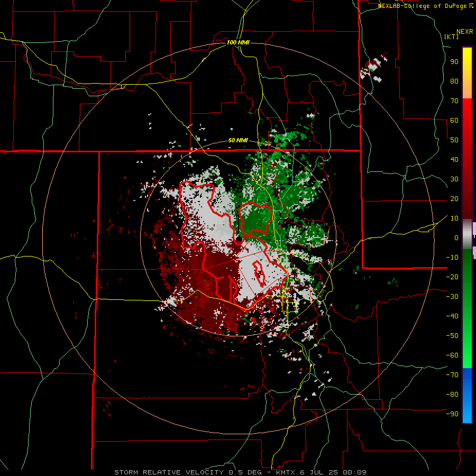The image size is (476, 476).
Task: Select the 100 NMI range ring label
Action: [x=238, y=42]
